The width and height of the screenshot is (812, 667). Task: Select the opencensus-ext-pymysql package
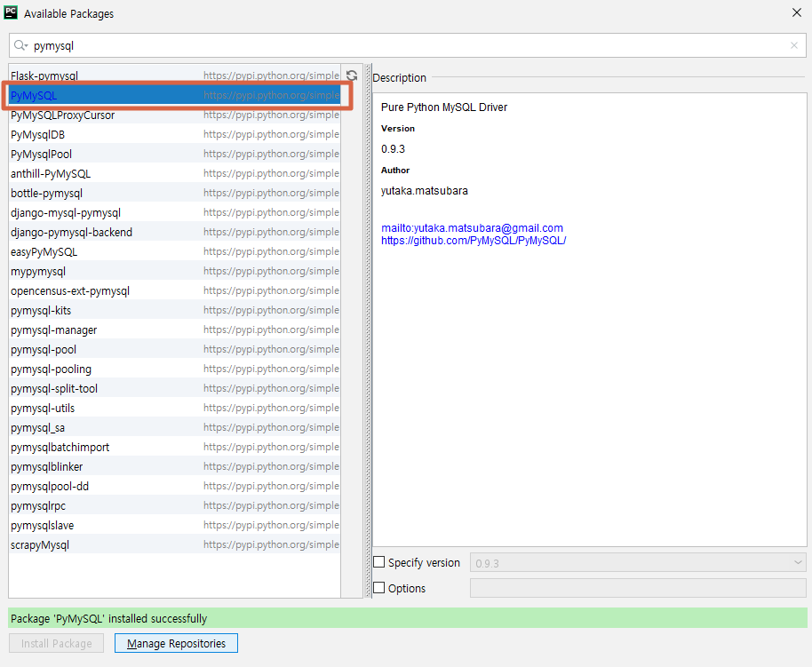pos(174,291)
